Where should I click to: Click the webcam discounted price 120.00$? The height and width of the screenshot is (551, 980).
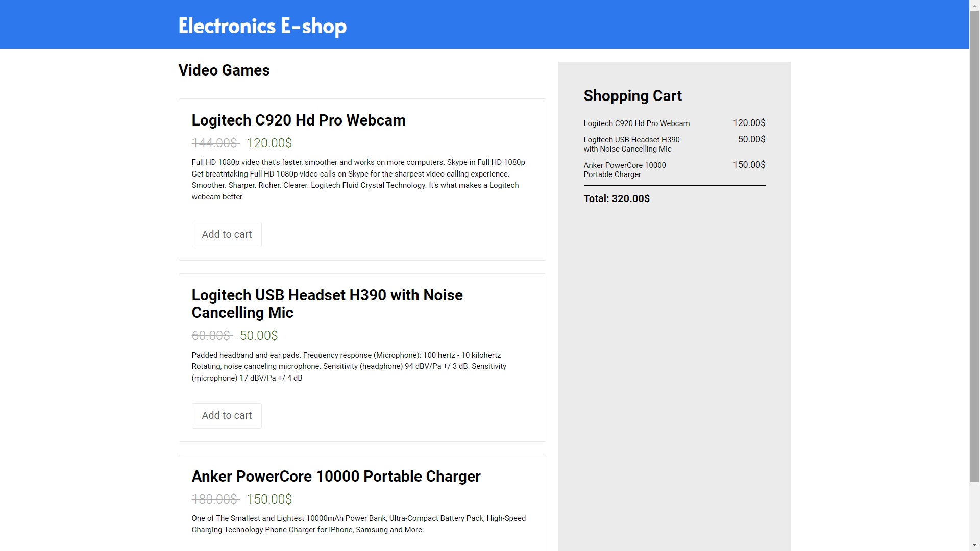[269, 143]
